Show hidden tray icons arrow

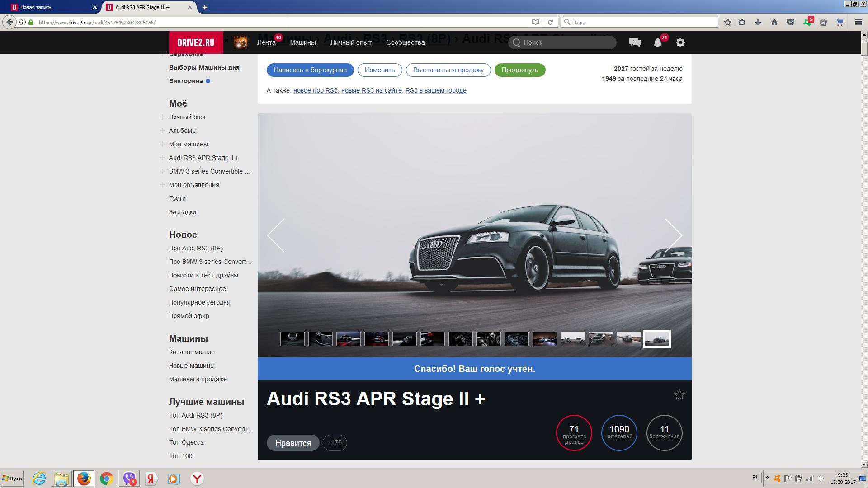click(767, 478)
